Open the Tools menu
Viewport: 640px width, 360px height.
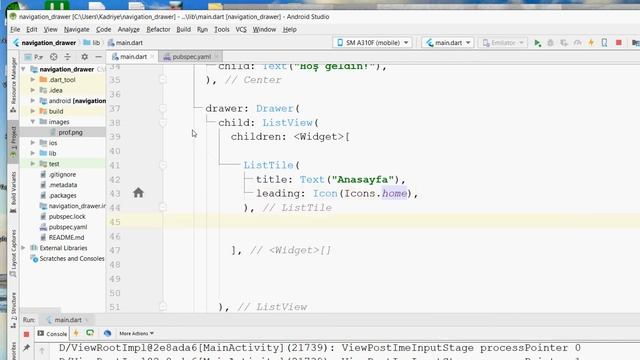(222, 29)
